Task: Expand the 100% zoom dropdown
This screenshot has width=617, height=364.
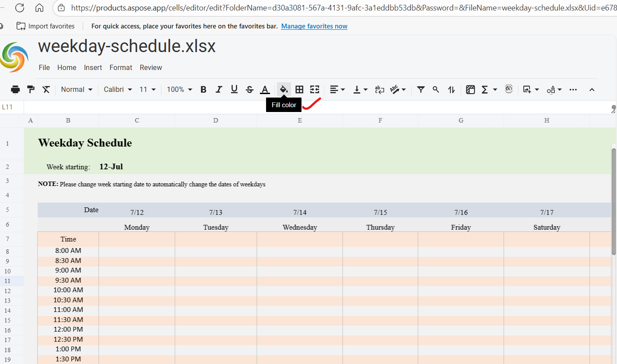Action: click(x=179, y=90)
